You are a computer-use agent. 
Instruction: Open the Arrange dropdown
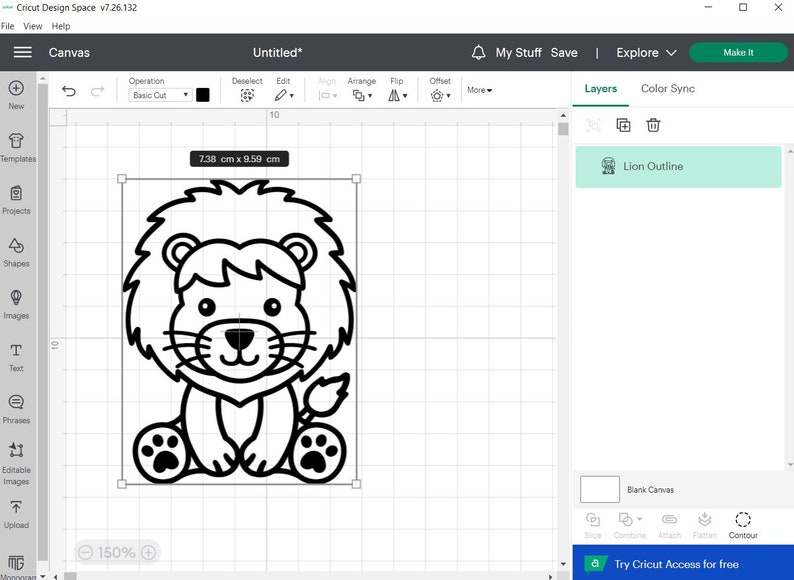(362, 95)
